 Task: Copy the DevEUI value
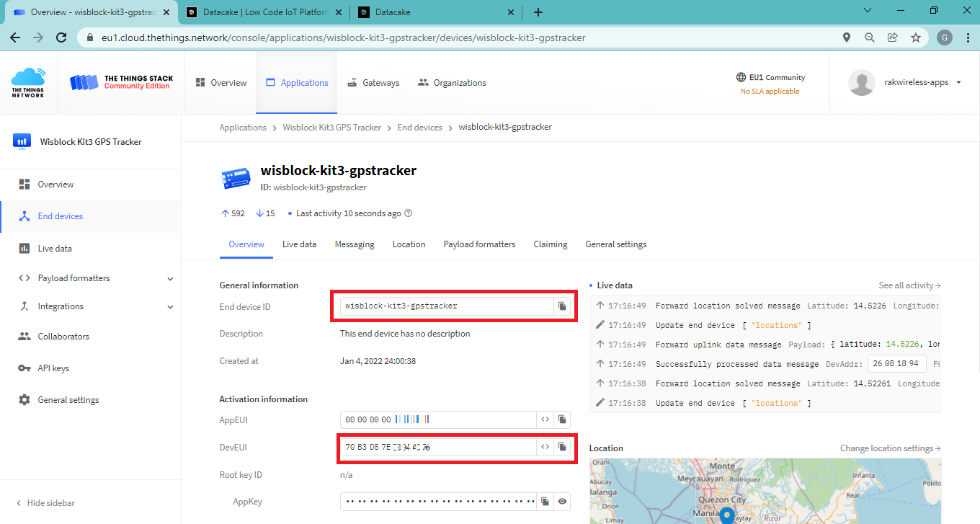[x=562, y=448]
